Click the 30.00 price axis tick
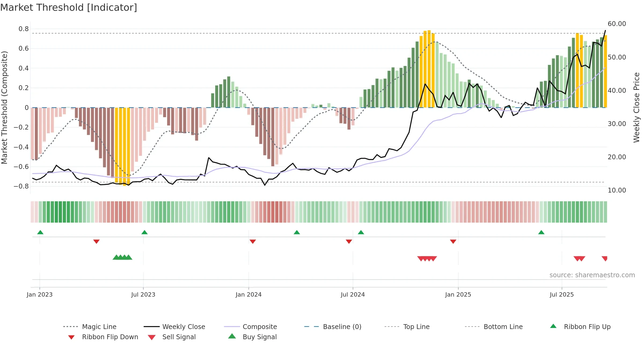 pos(617,124)
